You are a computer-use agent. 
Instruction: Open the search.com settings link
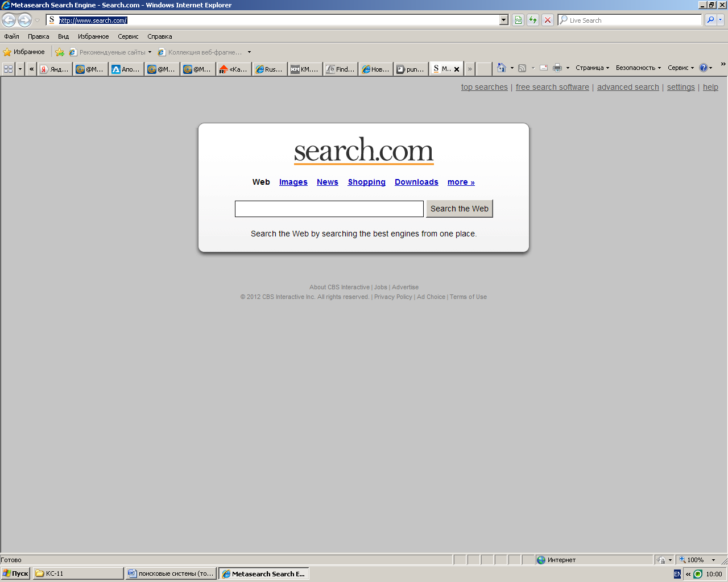(x=681, y=87)
